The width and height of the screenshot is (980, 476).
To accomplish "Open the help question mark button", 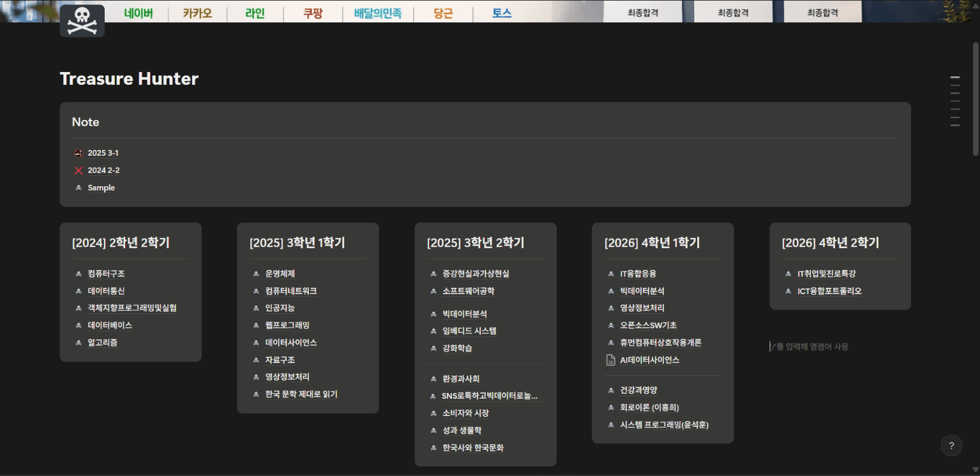I will [951, 446].
